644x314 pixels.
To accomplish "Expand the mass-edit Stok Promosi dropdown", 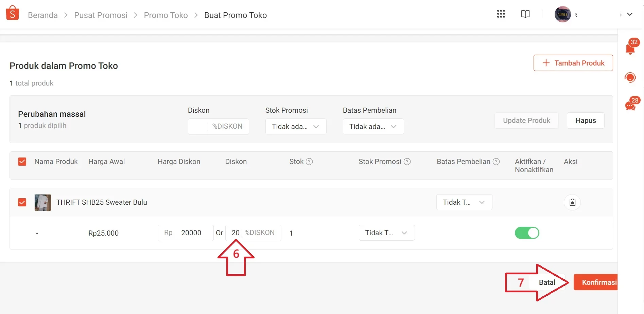I will [296, 127].
